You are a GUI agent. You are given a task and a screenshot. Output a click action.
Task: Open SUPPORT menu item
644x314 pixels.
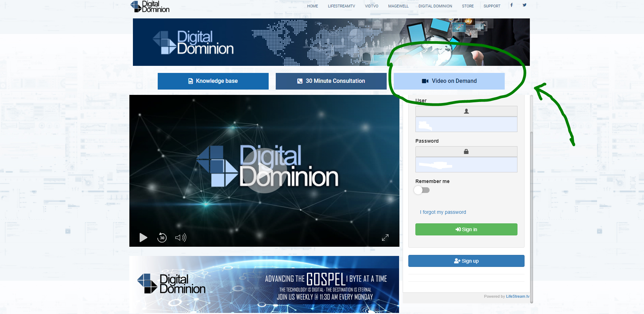point(492,6)
